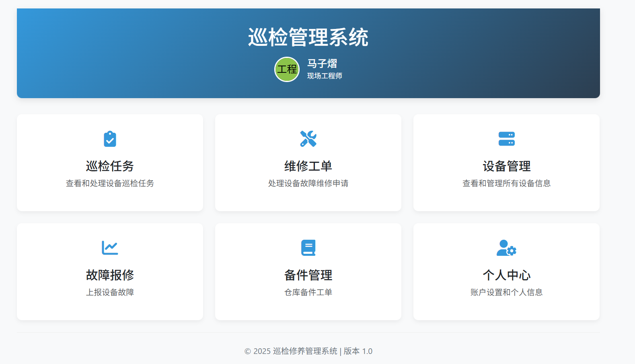
Task: Click the username 马子熠 in the header
Action: [x=322, y=64]
